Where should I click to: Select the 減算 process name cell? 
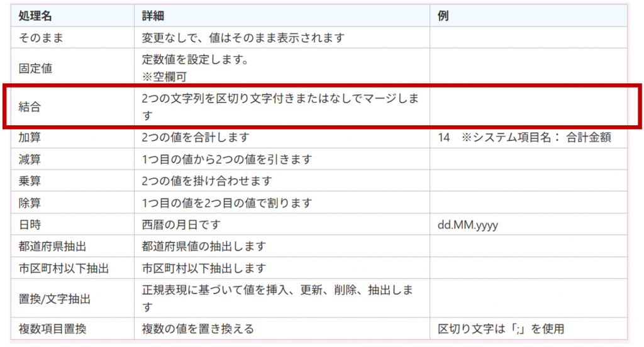click(72, 159)
